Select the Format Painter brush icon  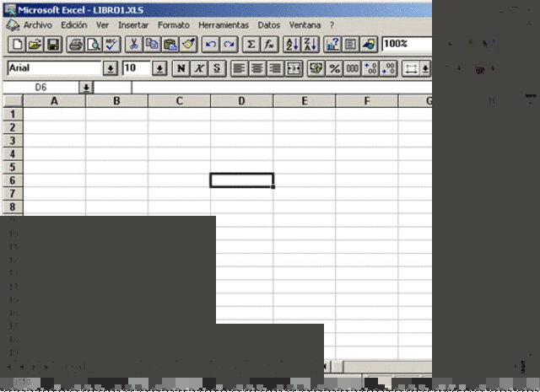pyautogui.click(x=188, y=45)
